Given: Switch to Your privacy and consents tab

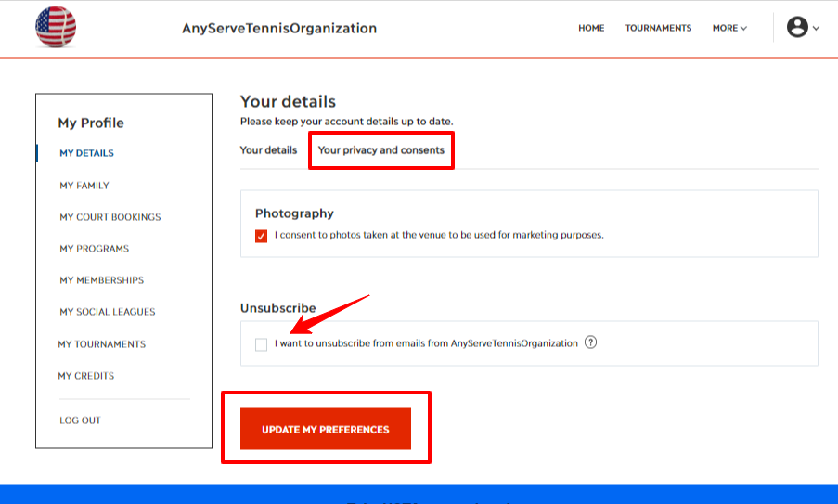Looking at the screenshot, I should coord(381,150).
